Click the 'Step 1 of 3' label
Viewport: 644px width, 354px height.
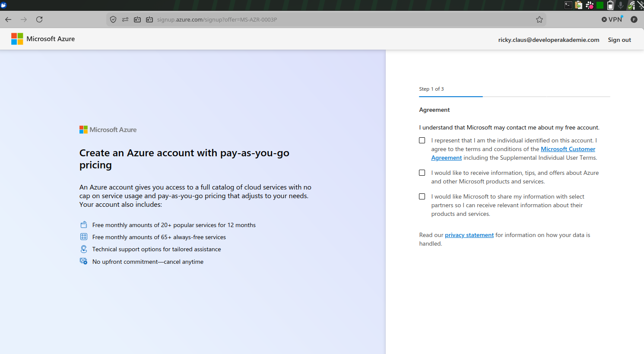pyautogui.click(x=431, y=89)
